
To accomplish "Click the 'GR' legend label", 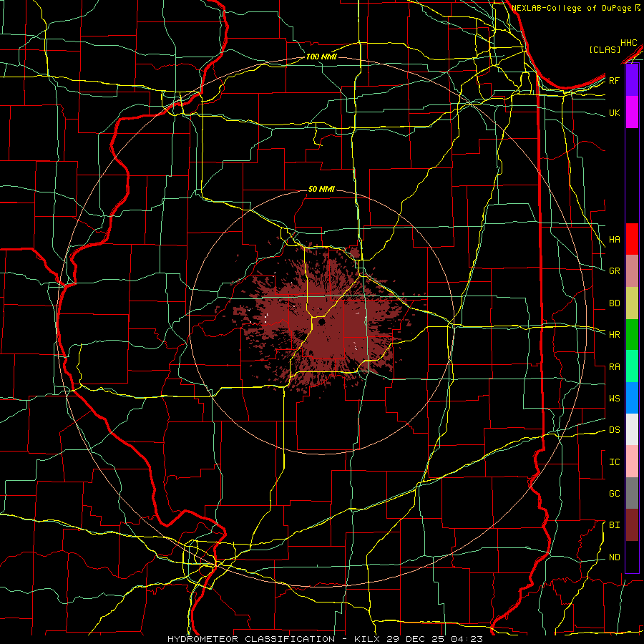I will tap(615, 271).
